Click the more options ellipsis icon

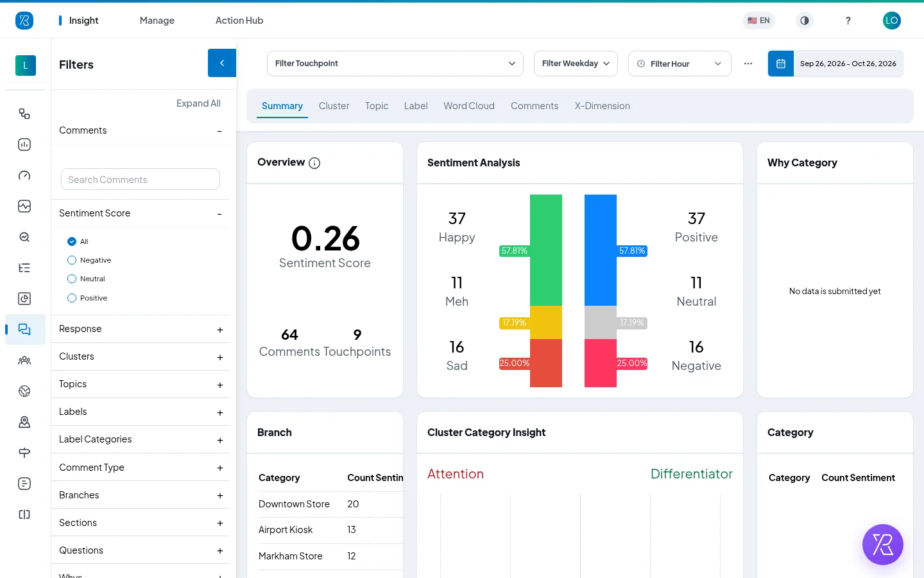(748, 64)
